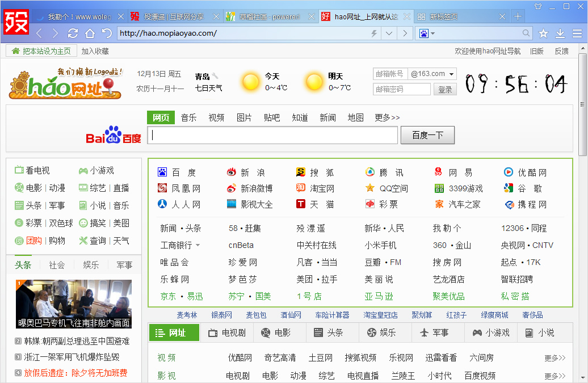Click the edit city pencil next to 青岛
Screen dimensions: 588x383
tap(215, 76)
